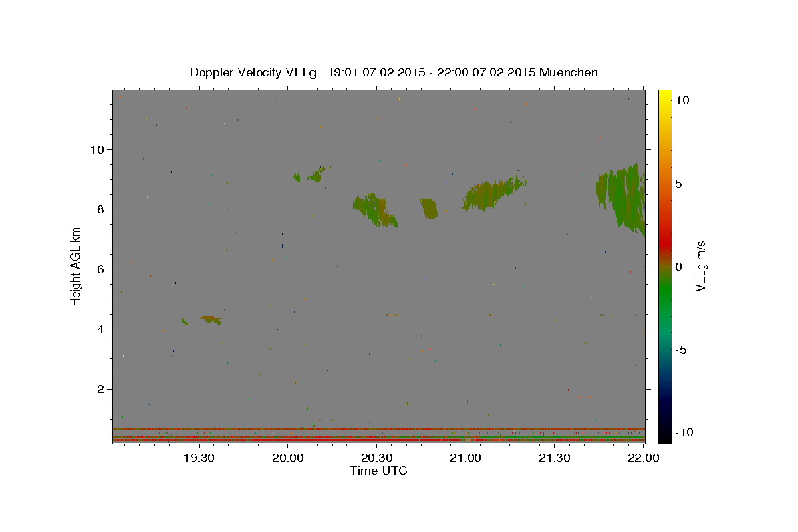Click the 21:00 time tick label

tap(466, 458)
